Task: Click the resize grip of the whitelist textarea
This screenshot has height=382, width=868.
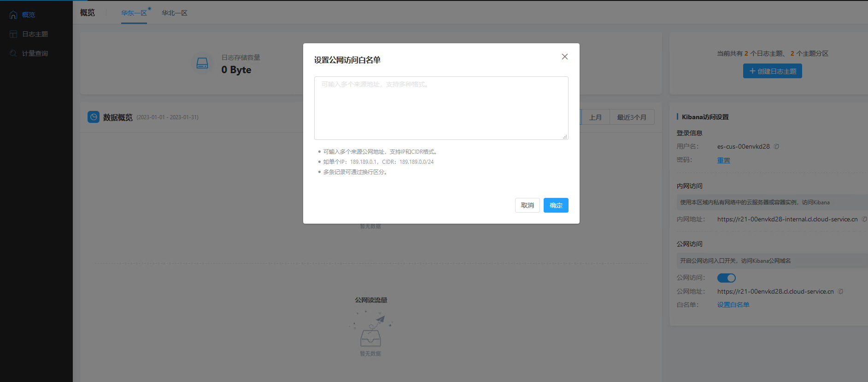Action: point(565,137)
